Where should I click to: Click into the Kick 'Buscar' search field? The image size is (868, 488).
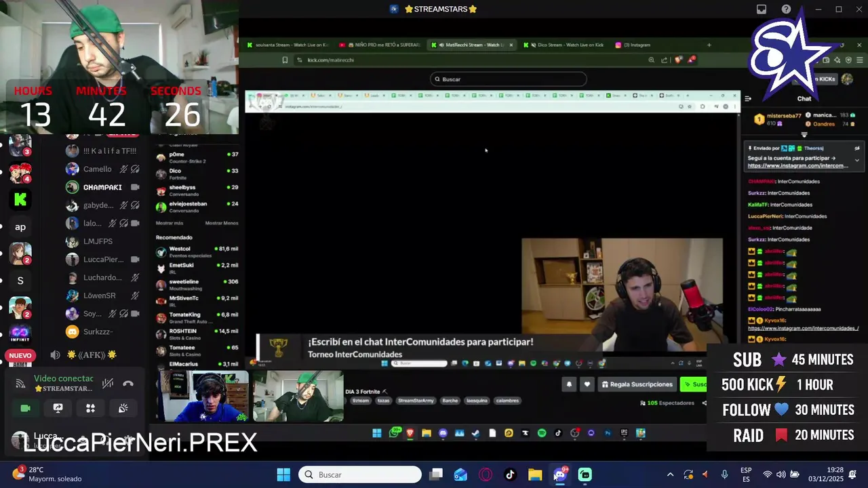coord(509,79)
